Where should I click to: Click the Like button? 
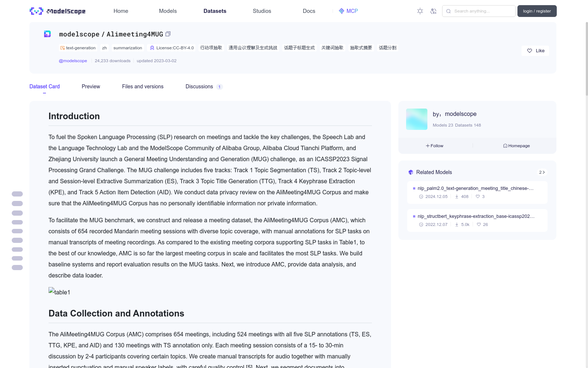tap(535, 51)
